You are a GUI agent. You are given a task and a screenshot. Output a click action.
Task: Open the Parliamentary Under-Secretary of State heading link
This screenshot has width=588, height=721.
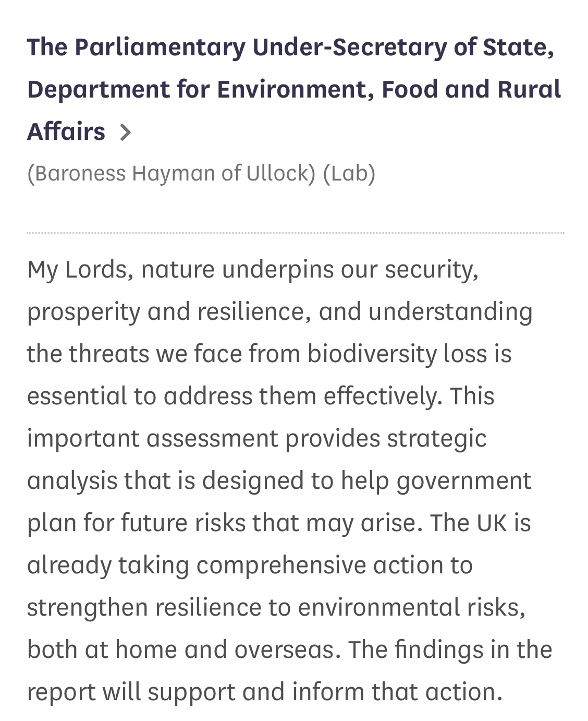click(x=290, y=47)
